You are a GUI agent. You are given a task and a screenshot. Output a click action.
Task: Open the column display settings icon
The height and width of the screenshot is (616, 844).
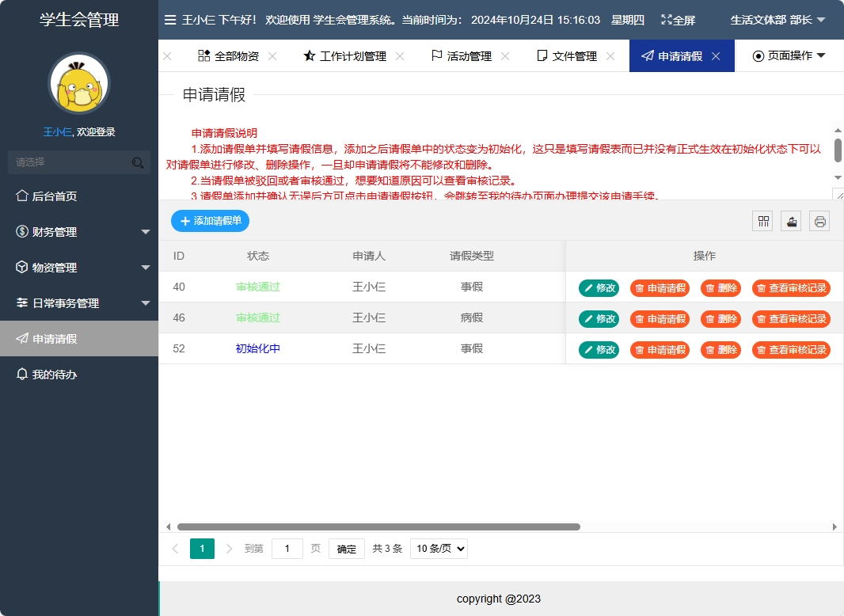762,221
